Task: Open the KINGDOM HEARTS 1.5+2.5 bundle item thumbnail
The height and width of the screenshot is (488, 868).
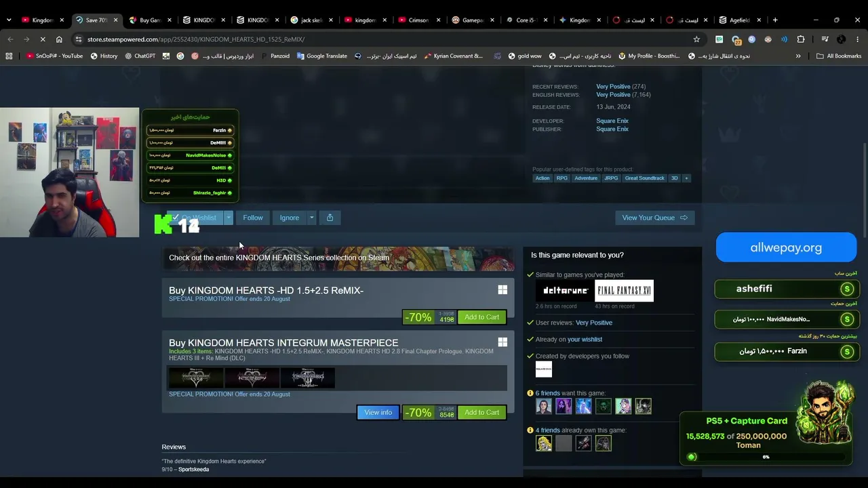Action: (196, 378)
